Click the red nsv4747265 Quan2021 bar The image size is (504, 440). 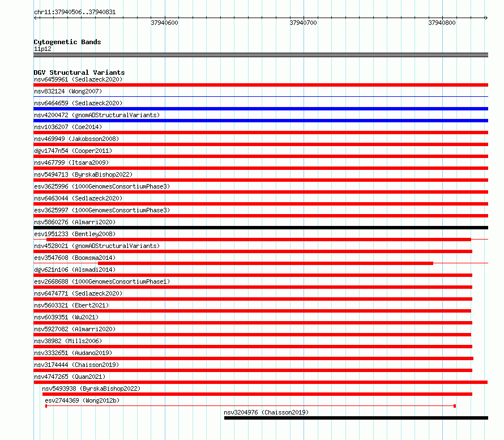(260, 382)
